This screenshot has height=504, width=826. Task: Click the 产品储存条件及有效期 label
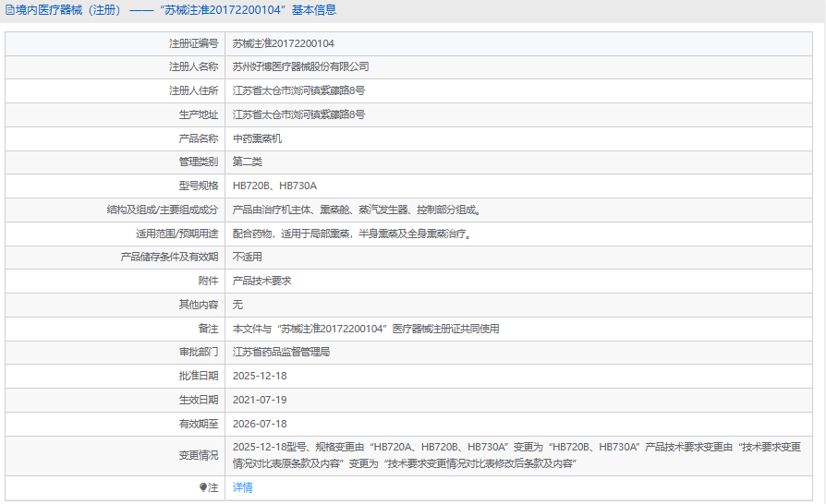tap(169, 257)
